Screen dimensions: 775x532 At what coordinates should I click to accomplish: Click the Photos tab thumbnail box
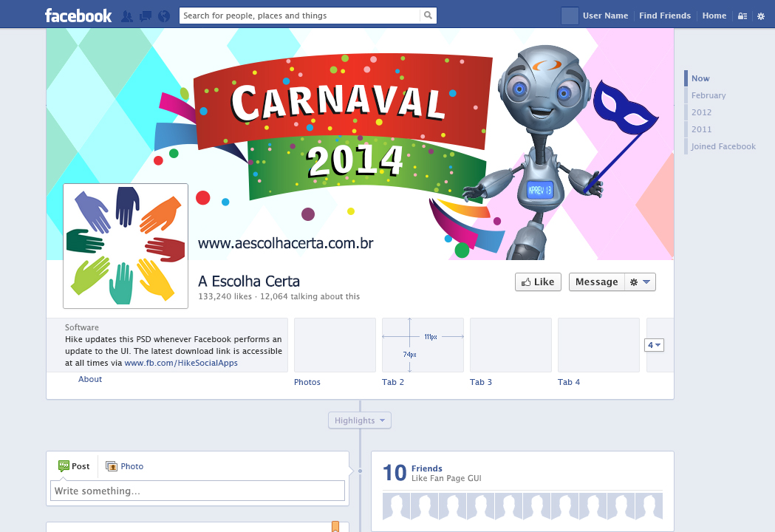pyautogui.click(x=335, y=345)
